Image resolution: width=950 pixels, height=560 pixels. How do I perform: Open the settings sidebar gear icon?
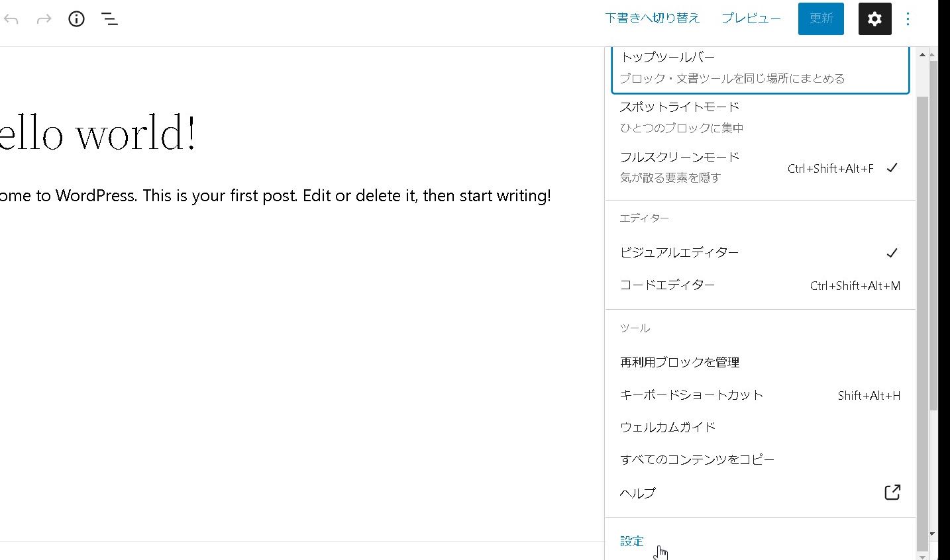click(874, 19)
